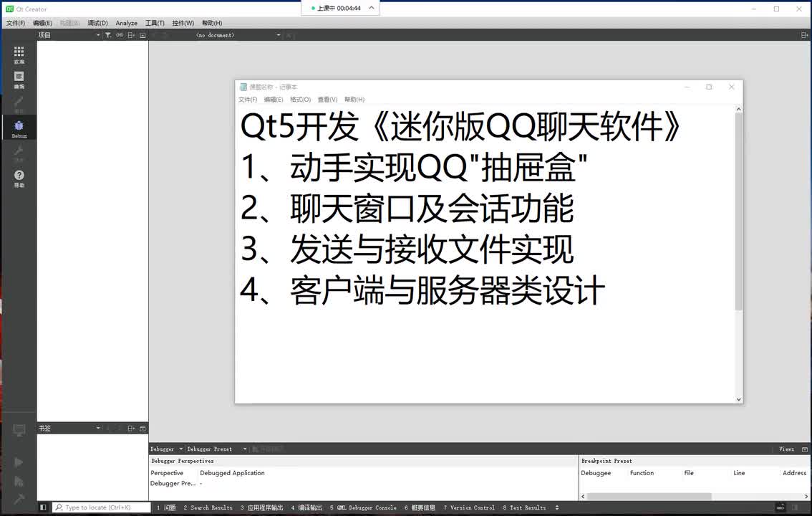Open Notepad 格式(O) menu

pos(300,100)
